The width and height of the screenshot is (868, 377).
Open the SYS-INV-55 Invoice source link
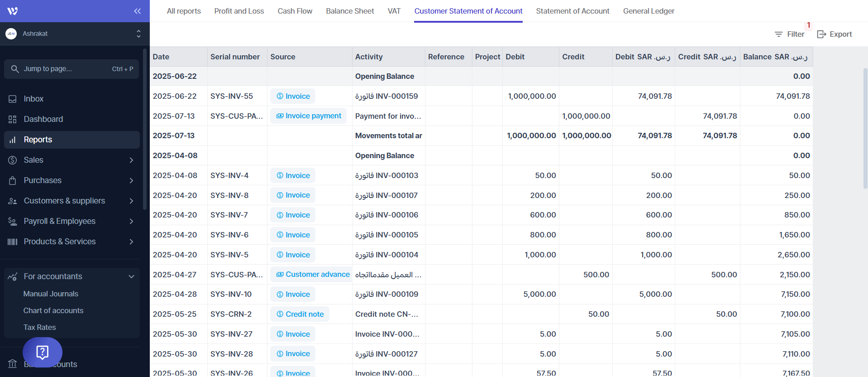click(x=293, y=96)
